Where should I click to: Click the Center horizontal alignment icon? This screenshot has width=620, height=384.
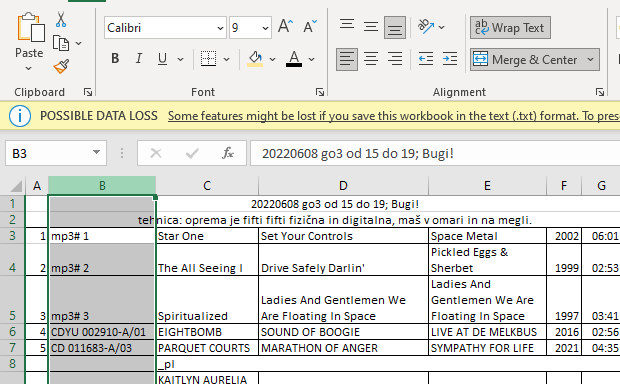[x=371, y=59]
